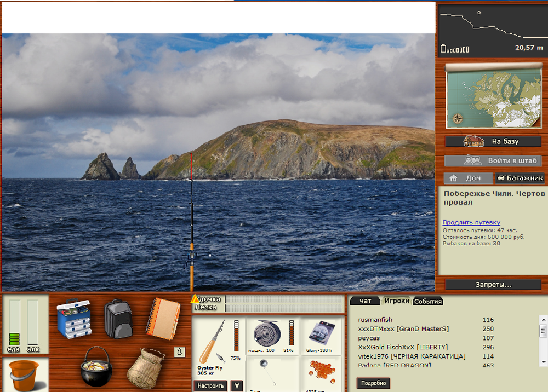Click the cabin icon on На базу button

pos(473,141)
